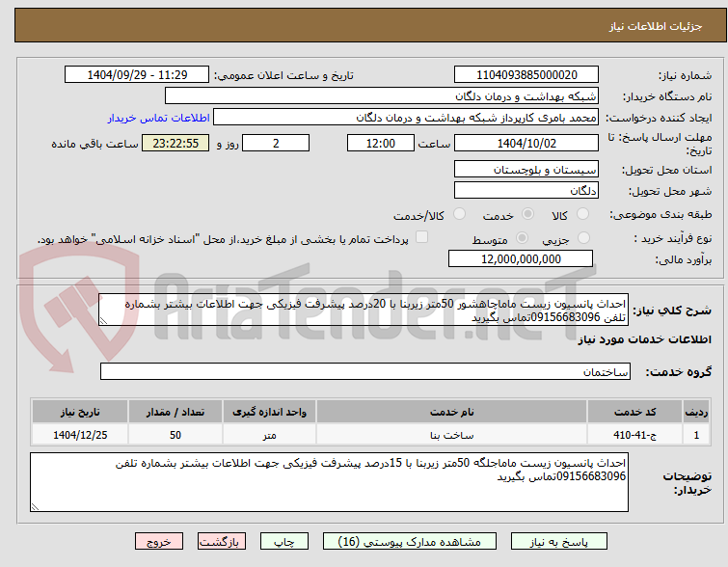728x567 pixels.
Task: Click the resize handle of buyer notes textarea
Action: pyautogui.click(x=35, y=507)
